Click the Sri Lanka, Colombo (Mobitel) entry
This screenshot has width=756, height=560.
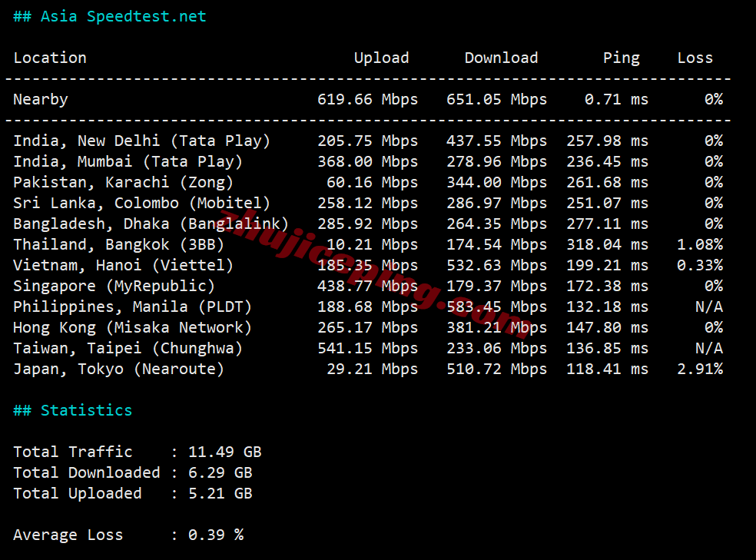tap(141, 203)
